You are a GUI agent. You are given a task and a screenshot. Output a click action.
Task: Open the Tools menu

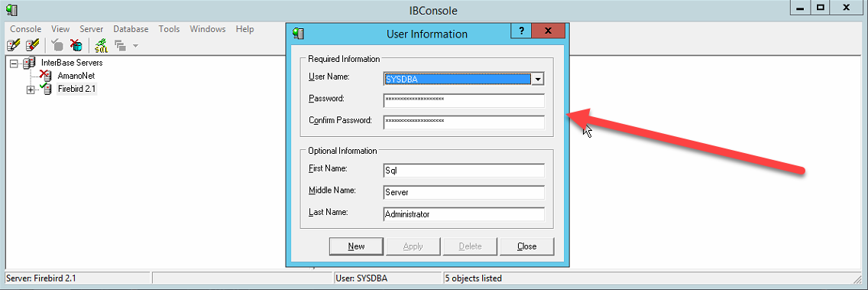coord(169,29)
